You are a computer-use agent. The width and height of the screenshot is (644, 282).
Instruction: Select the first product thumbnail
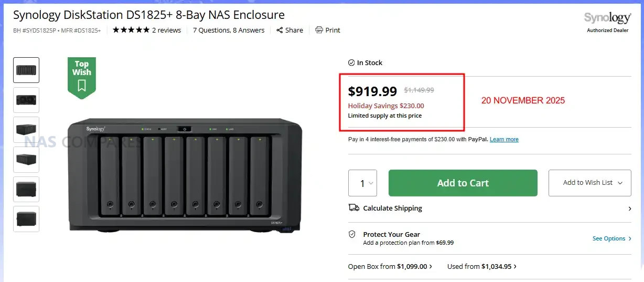(x=26, y=70)
